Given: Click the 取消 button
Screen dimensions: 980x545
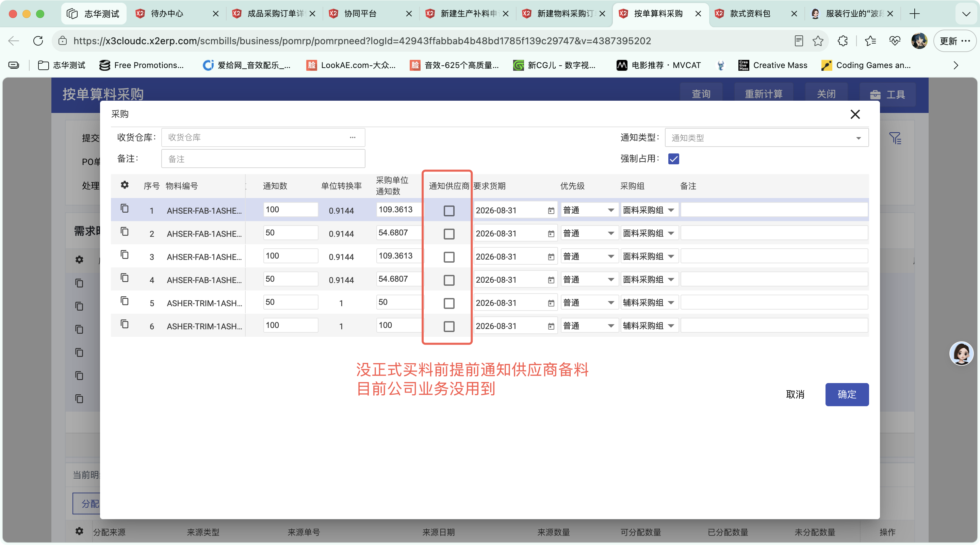Looking at the screenshot, I should tap(795, 394).
